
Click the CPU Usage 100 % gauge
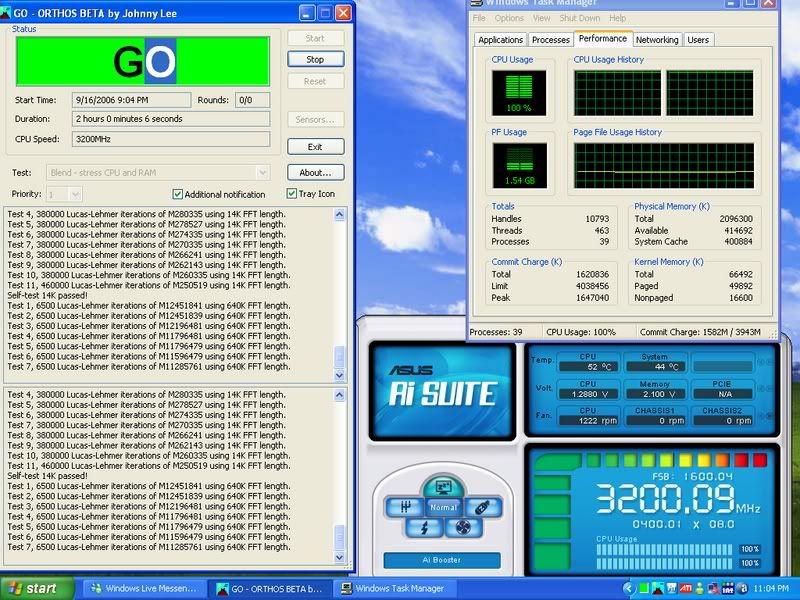pos(519,93)
